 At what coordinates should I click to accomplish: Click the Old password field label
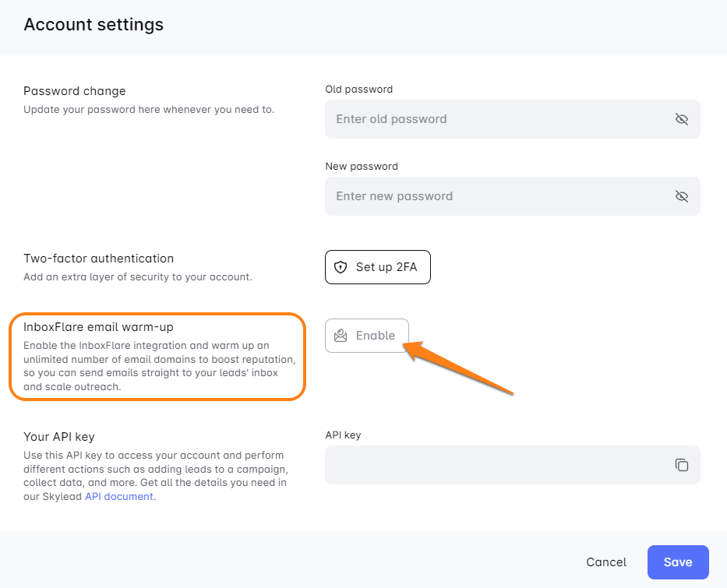(x=358, y=90)
